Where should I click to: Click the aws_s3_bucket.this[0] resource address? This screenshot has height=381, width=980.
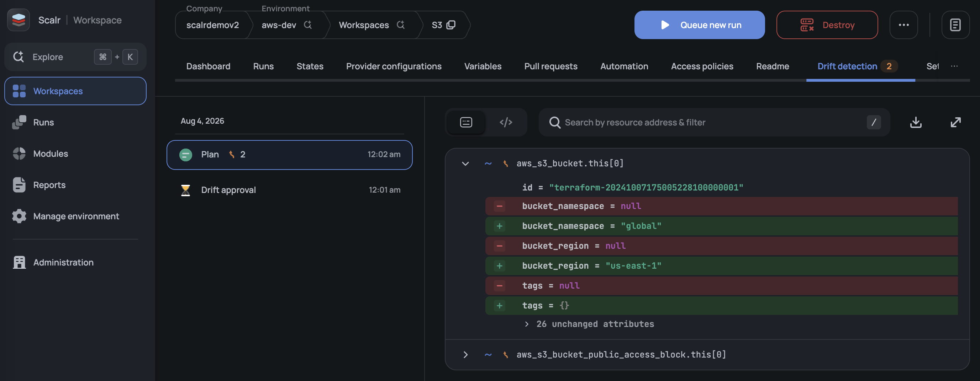(x=570, y=163)
